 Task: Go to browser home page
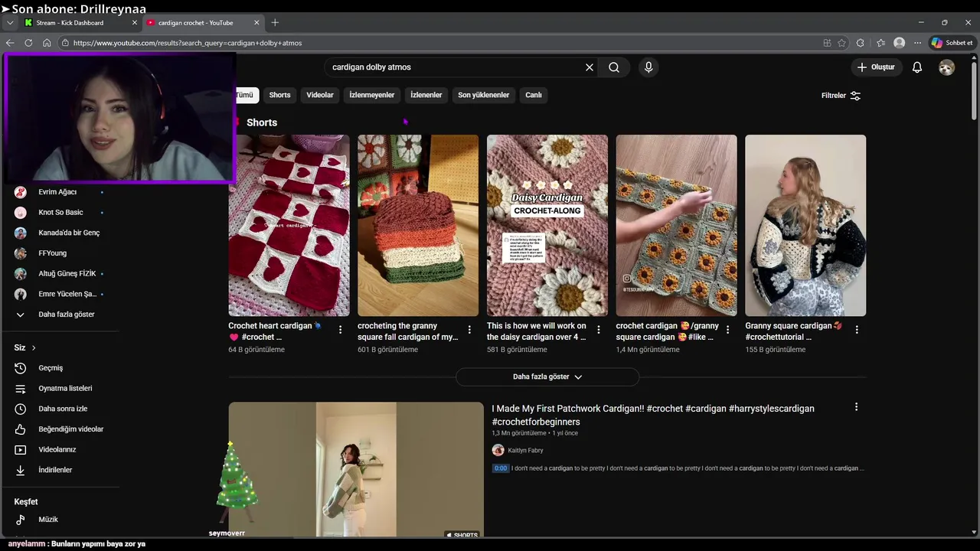pos(47,43)
